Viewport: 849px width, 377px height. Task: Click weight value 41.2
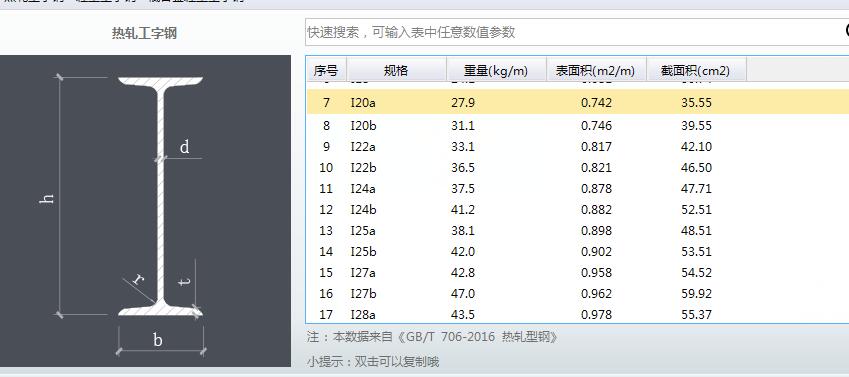(x=463, y=210)
